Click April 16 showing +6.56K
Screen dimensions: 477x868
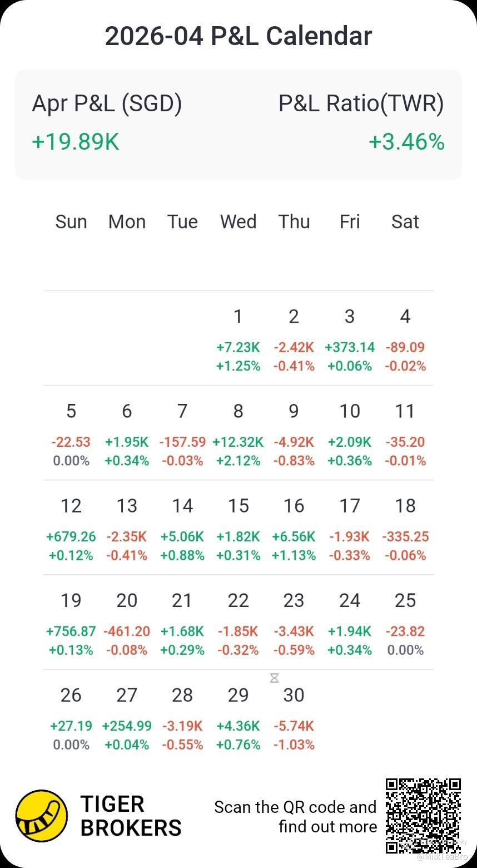pos(294,529)
